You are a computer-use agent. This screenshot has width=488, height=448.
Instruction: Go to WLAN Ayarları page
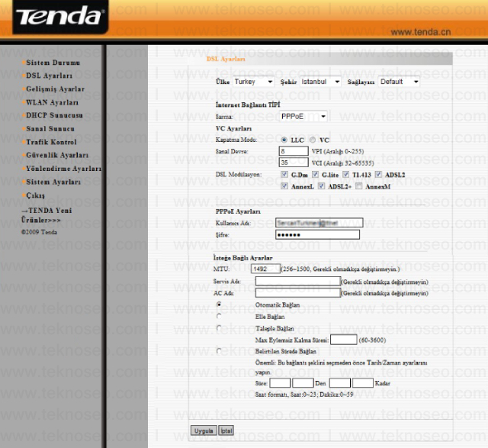coord(52,102)
